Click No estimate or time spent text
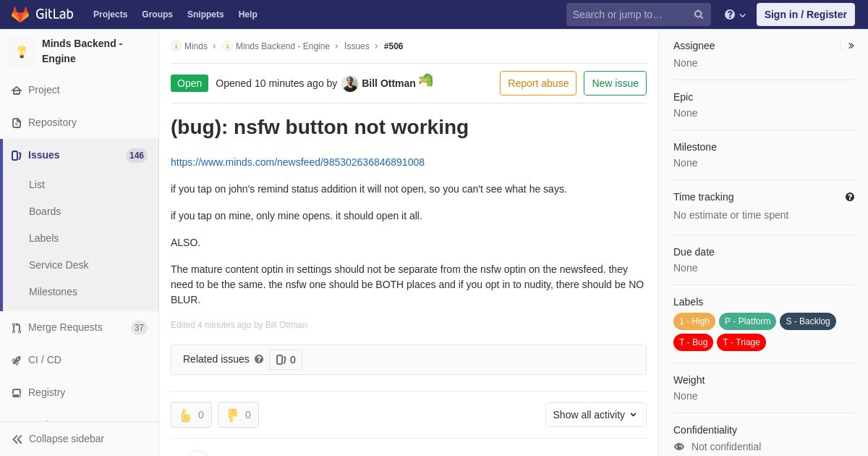868x456 pixels. pyautogui.click(x=731, y=215)
